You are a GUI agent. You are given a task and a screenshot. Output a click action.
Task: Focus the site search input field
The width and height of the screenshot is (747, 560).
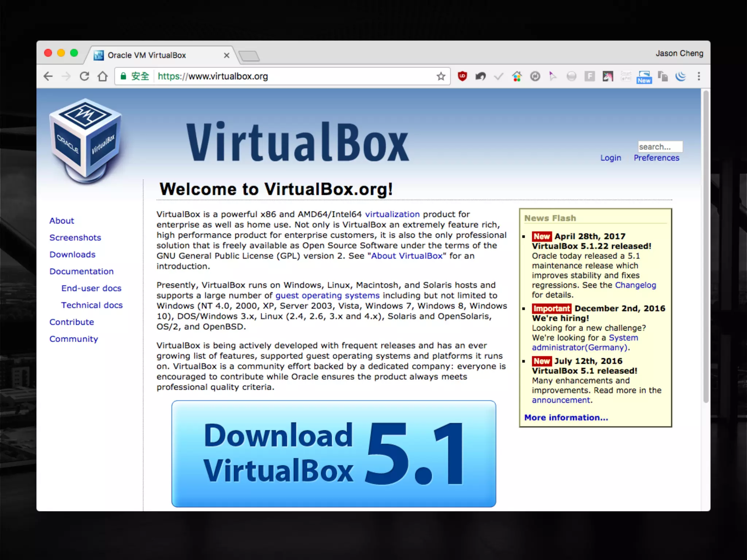[x=659, y=147]
